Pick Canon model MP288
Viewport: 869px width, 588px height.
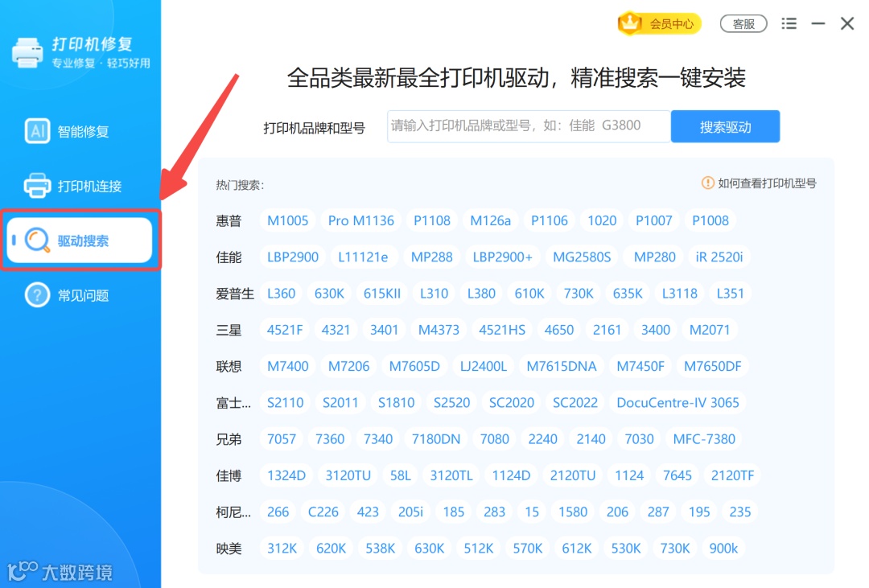(x=432, y=257)
